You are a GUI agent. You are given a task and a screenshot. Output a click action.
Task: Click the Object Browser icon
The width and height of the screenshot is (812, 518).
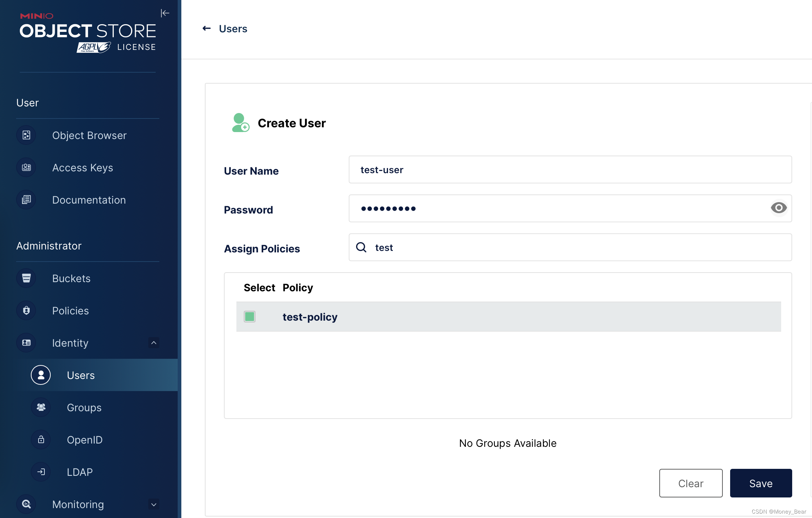pos(26,135)
